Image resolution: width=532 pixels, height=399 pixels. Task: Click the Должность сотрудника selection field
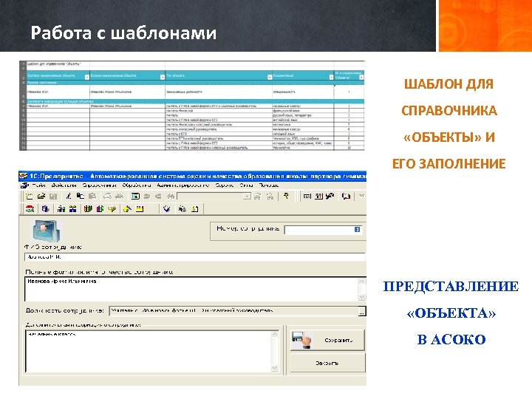[233, 311]
